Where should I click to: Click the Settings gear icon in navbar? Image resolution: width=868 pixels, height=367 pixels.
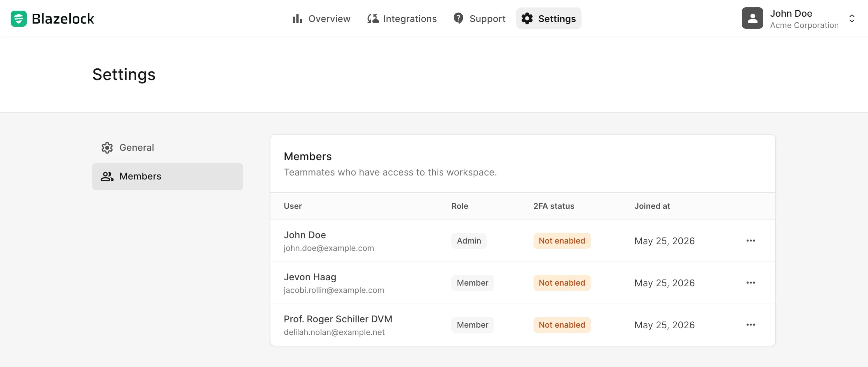[x=527, y=19]
